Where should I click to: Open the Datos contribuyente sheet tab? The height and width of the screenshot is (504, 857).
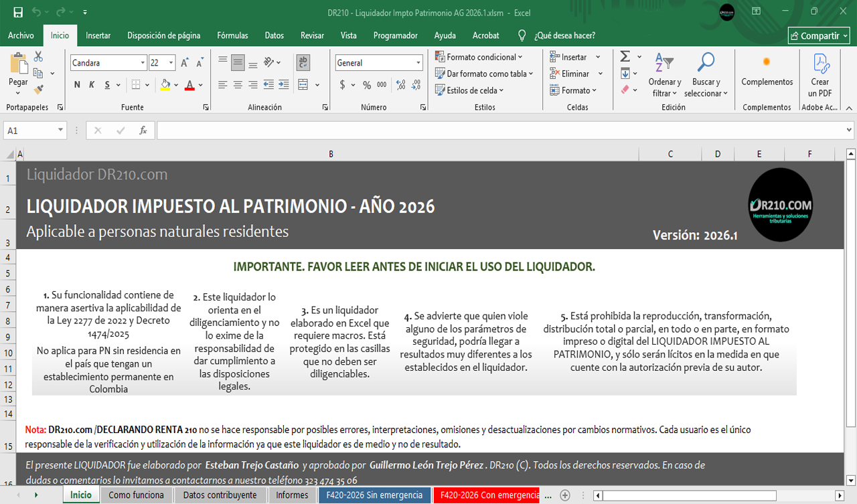pos(220,495)
